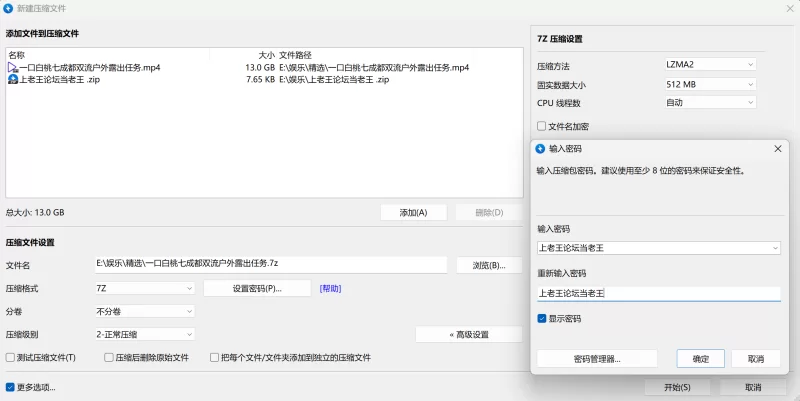Enable 测试压缩文件(T) checkbox
The image size is (800, 401).
(10, 358)
